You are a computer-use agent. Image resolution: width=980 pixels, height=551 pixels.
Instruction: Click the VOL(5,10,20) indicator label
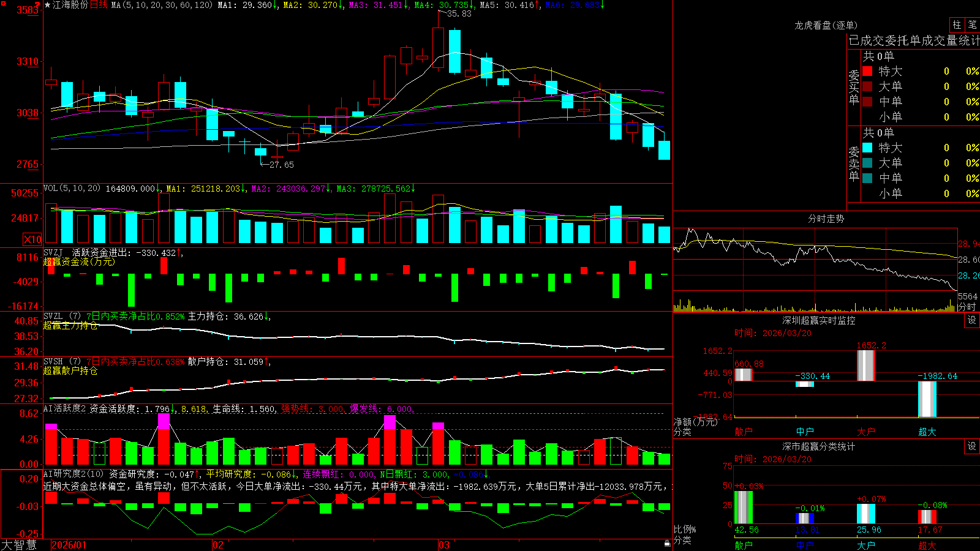click(x=72, y=189)
